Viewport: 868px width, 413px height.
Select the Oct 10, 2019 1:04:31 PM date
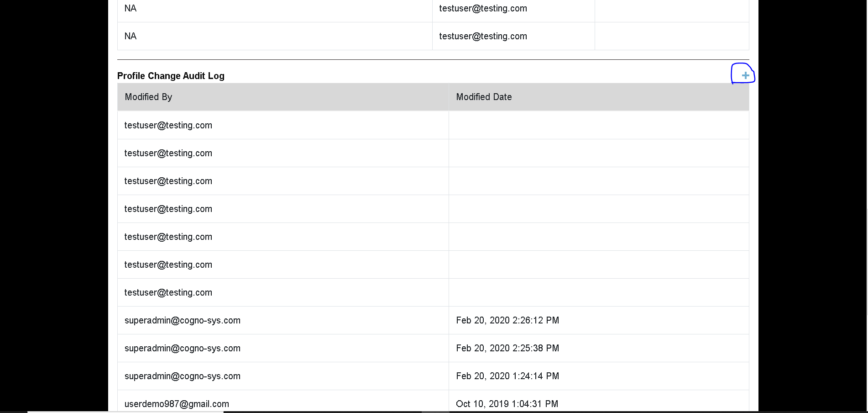pyautogui.click(x=507, y=404)
